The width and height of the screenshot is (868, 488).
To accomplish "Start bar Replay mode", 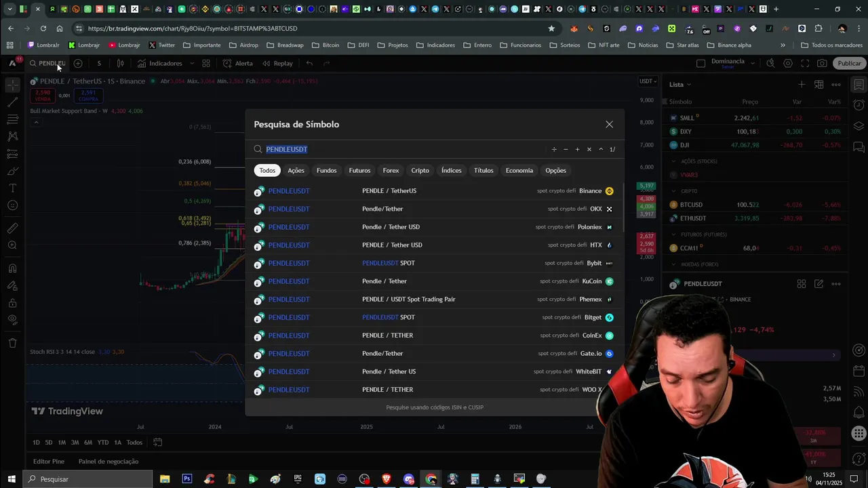I will [277, 63].
